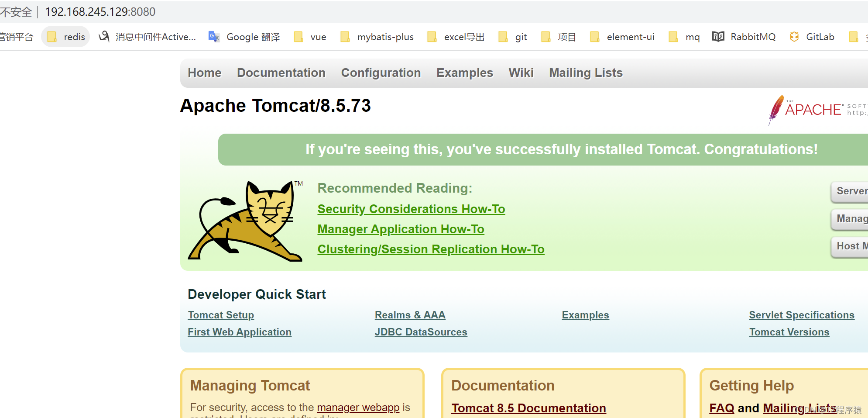Open Mailing Lists link under Getting Help

point(799,408)
